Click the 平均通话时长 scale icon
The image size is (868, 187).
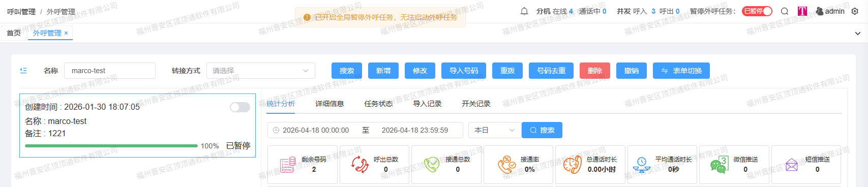642,165
